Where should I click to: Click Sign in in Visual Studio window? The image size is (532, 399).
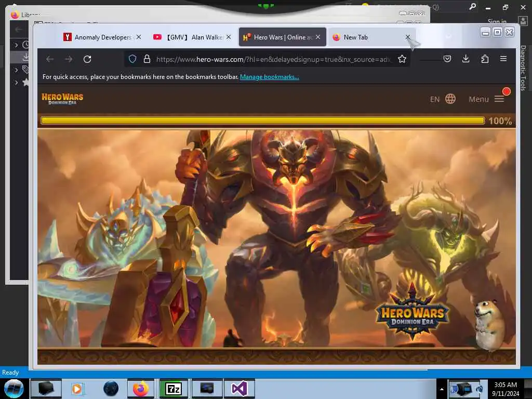click(x=497, y=21)
